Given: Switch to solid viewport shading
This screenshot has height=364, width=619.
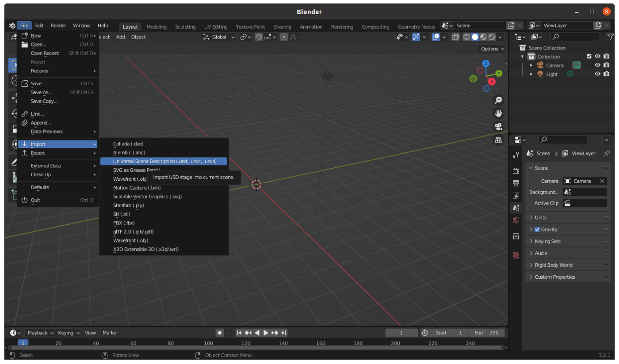Looking at the screenshot, I should 475,37.
